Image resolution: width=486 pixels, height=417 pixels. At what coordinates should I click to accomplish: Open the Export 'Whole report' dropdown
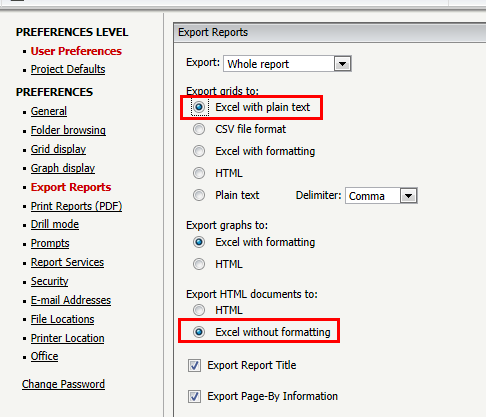[x=287, y=64]
